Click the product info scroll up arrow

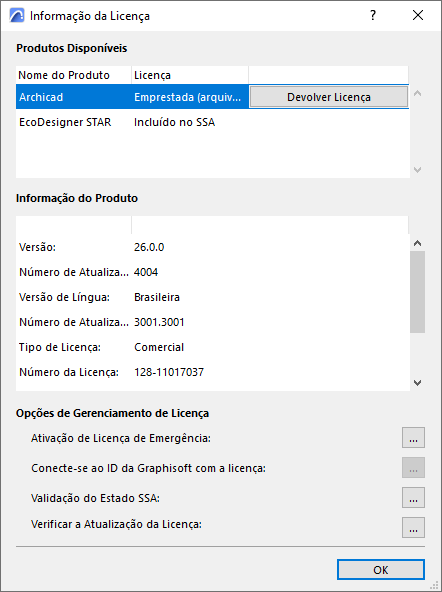coord(417,243)
